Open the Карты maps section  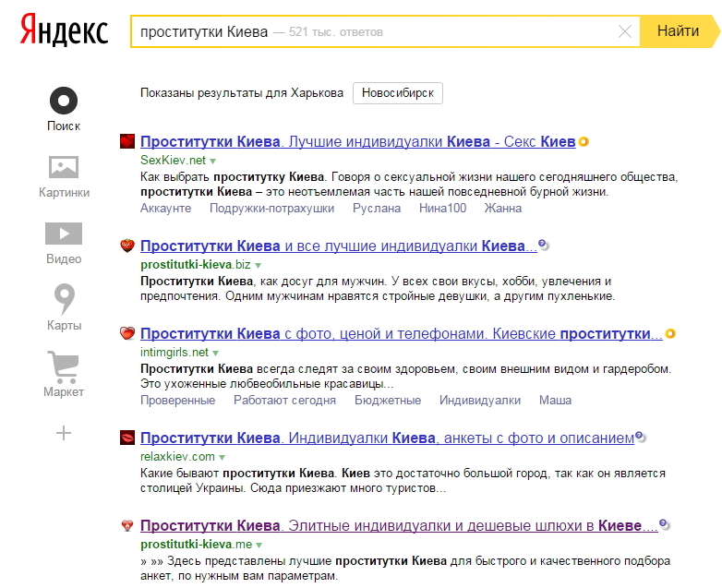tap(64, 307)
